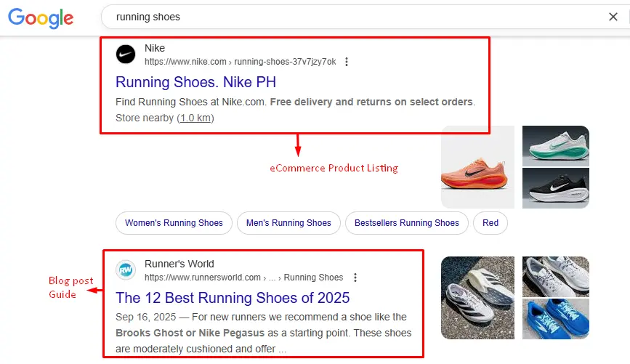Click in the running shoes search field
630x364 pixels.
[x=349, y=17]
